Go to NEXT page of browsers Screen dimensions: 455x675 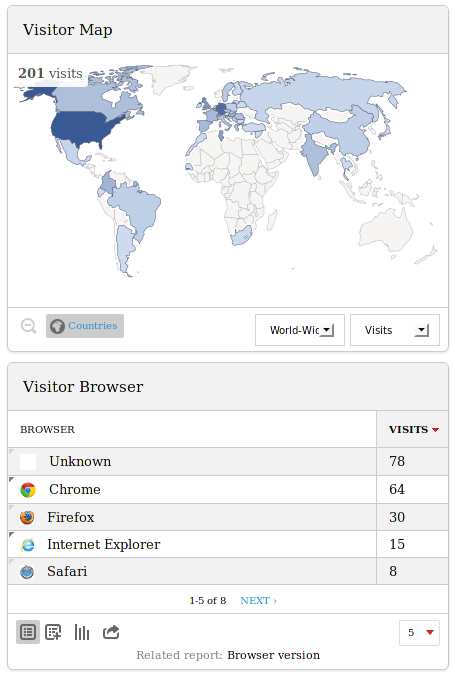click(x=258, y=601)
